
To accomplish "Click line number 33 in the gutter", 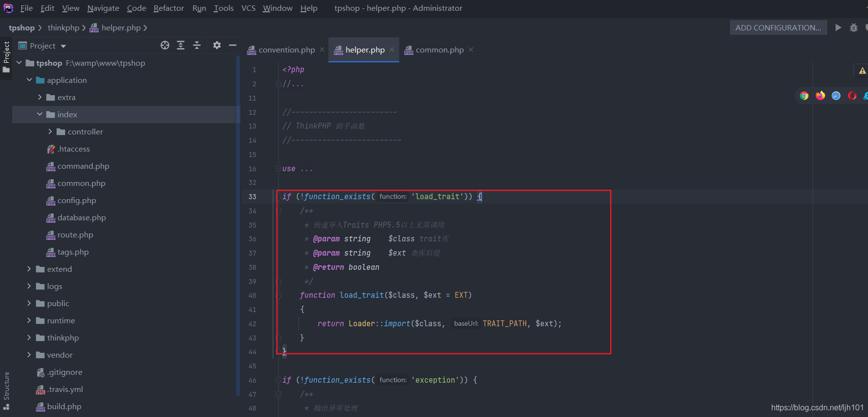I will tap(252, 197).
